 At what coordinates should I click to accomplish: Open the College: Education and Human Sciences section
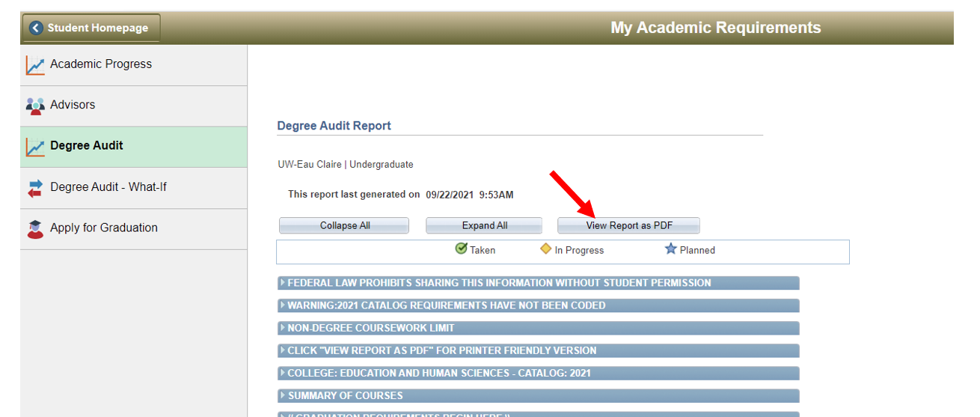click(440, 373)
